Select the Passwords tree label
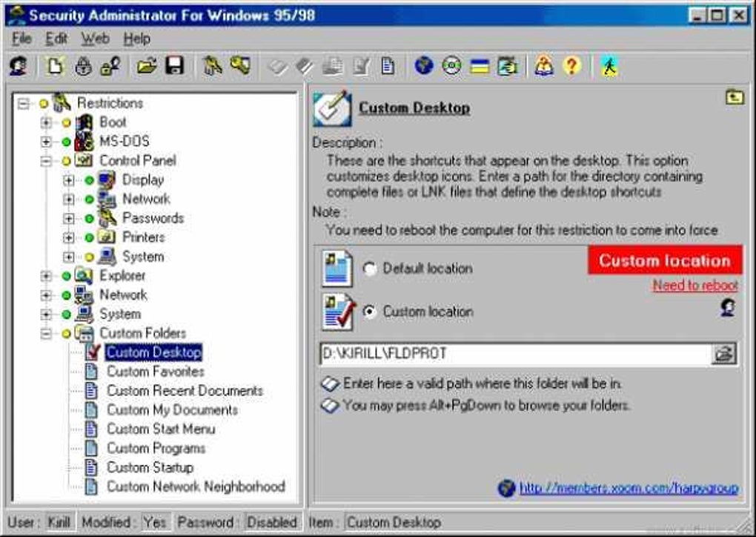The width and height of the screenshot is (756, 537). click(x=153, y=218)
